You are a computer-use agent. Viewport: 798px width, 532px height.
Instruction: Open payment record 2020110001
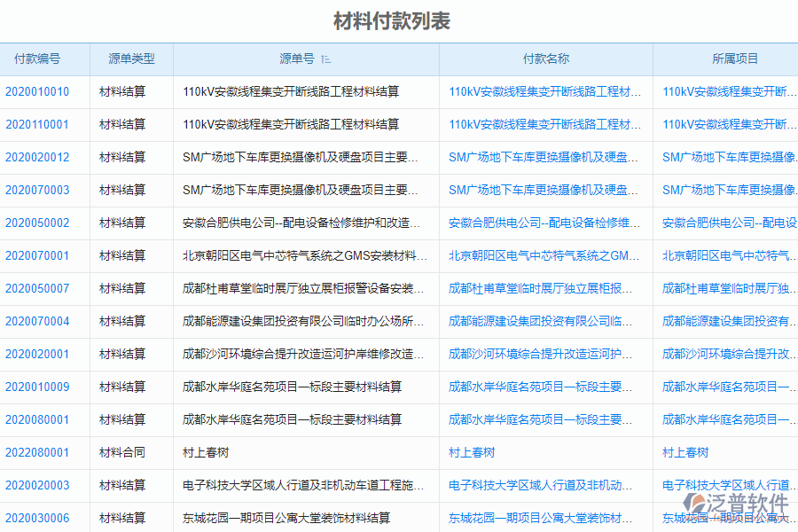tap(39, 124)
